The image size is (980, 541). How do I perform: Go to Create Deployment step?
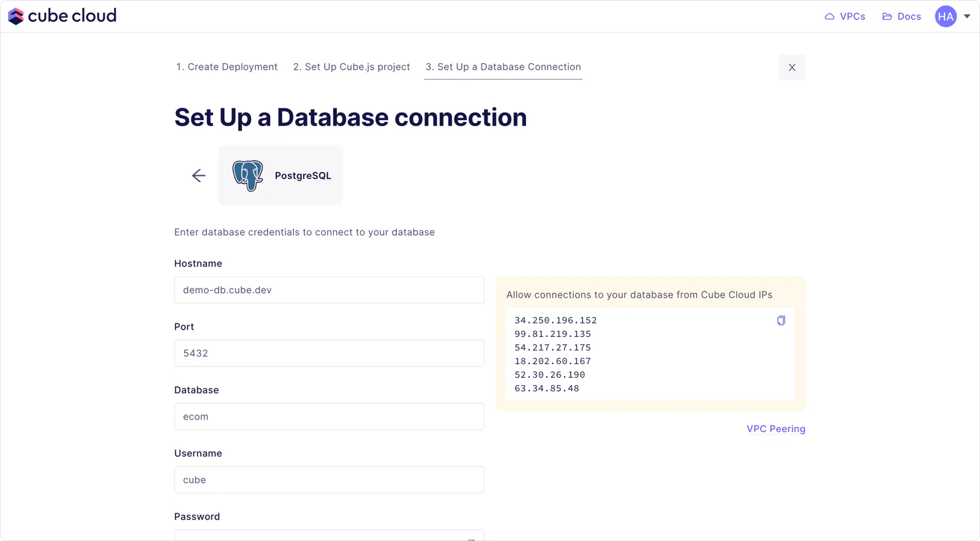[x=227, y=67]
